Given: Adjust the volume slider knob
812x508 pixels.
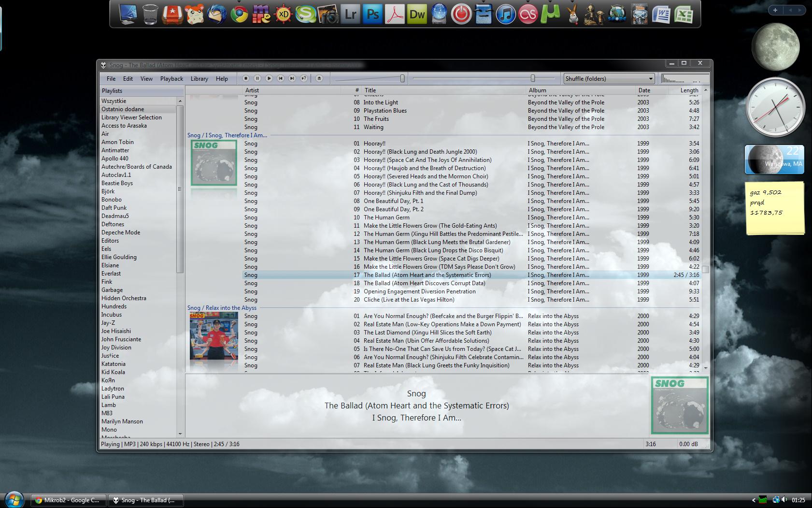Looking at the screenshot, I should pyautogui.click(x=402, y=78).
